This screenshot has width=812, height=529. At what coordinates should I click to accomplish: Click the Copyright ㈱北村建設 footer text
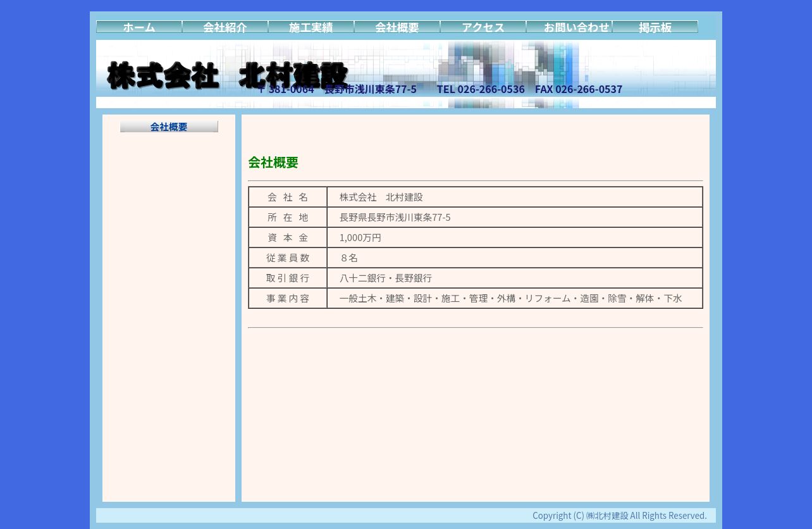coord(620,516)
